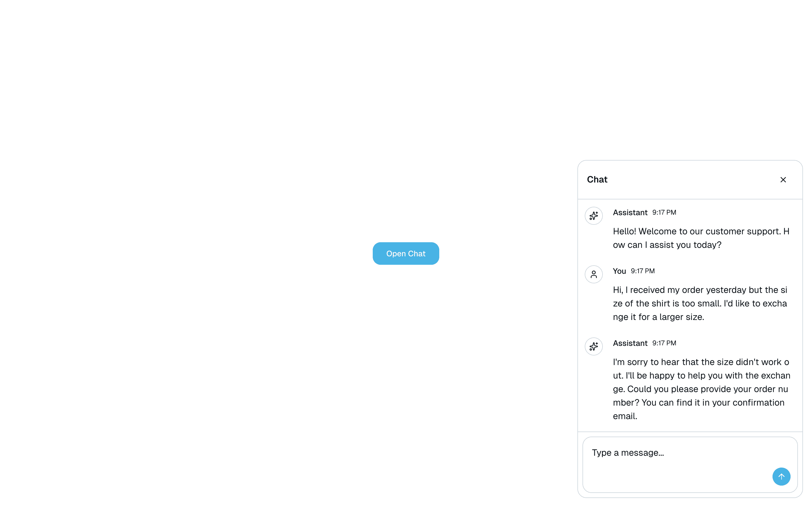
Task: Click the first Assistant sender name
Action: tap(630, 213)
